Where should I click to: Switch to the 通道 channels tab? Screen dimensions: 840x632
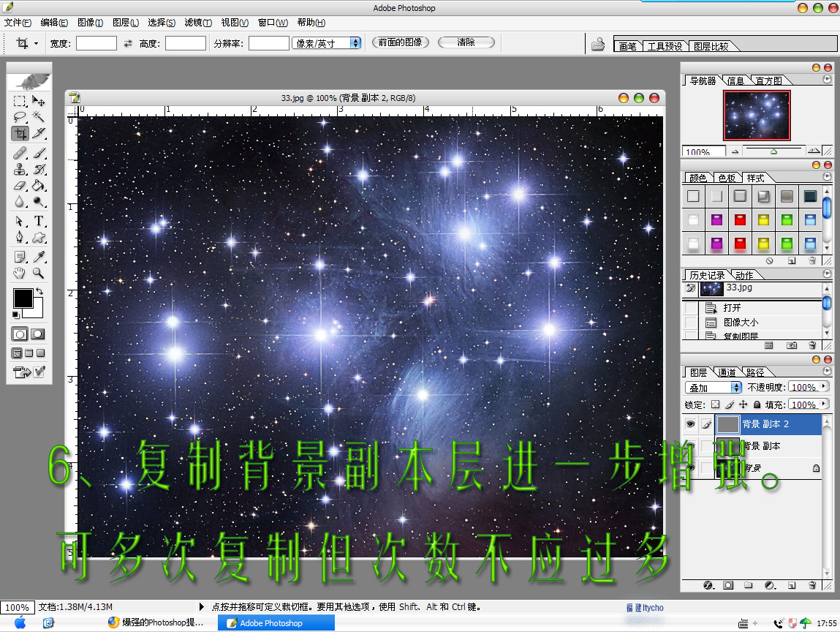pyautogui.click(x=727, y=372)
